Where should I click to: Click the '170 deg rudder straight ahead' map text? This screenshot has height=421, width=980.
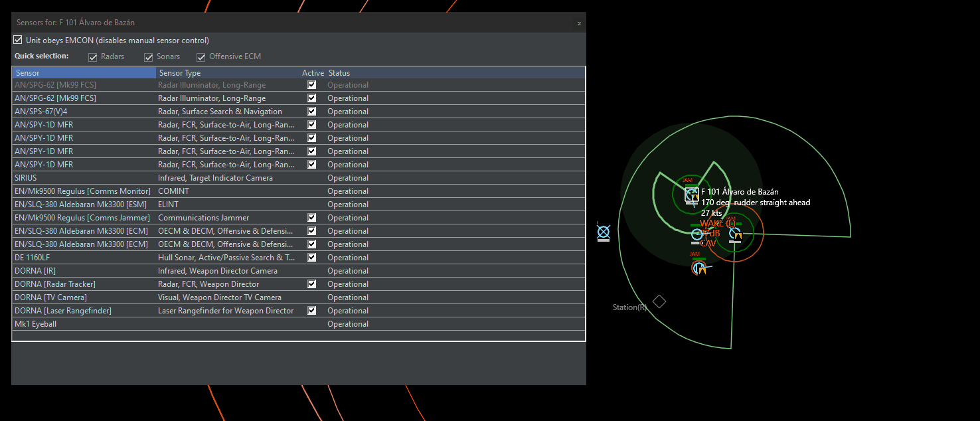(756, 203)
